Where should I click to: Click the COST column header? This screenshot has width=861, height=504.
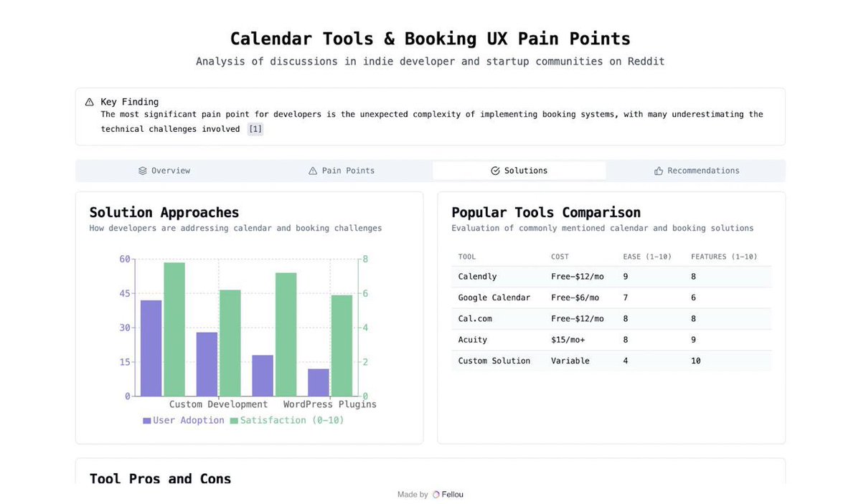tap(560, 257)
